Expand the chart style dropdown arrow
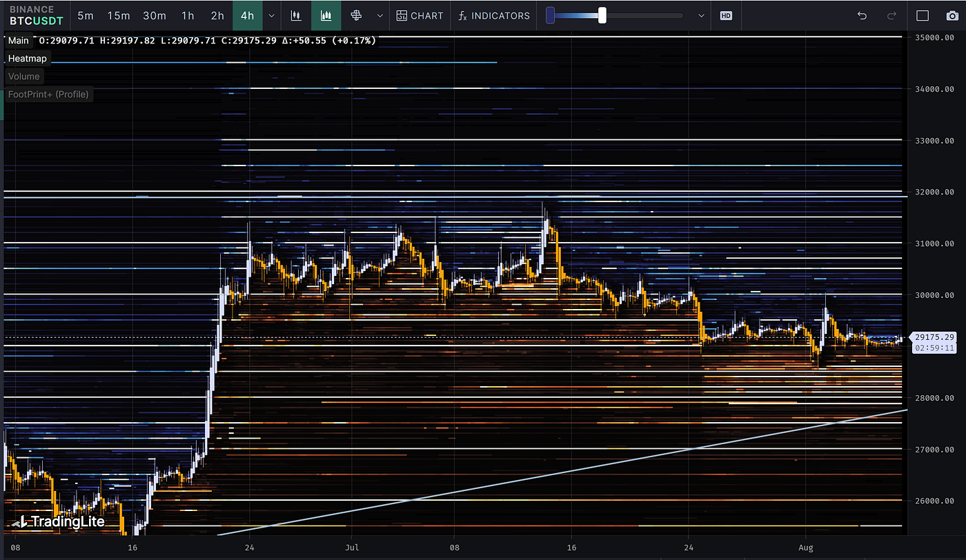This screenshot has width=966, height=560. [x=379, y=15]
